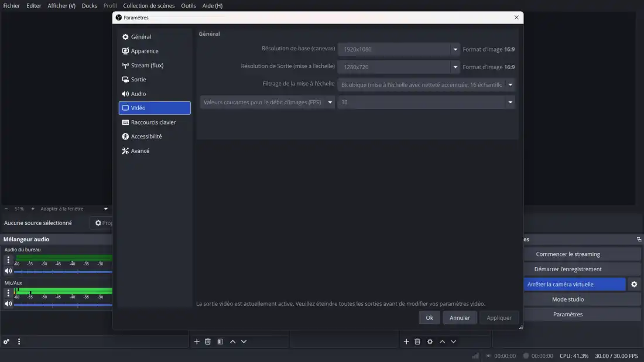Click the Annuler button
Viewport: 644px width, 362px height.
(x=460, y=317)
